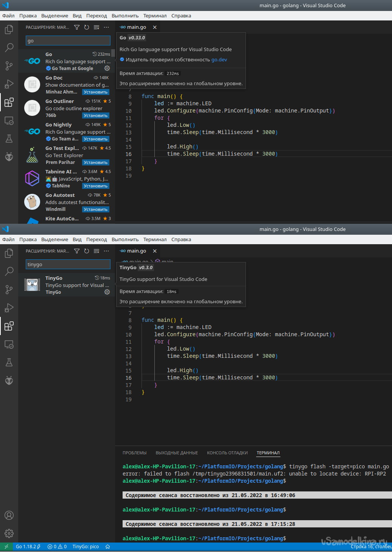Install the Go Doc extension

96,92
